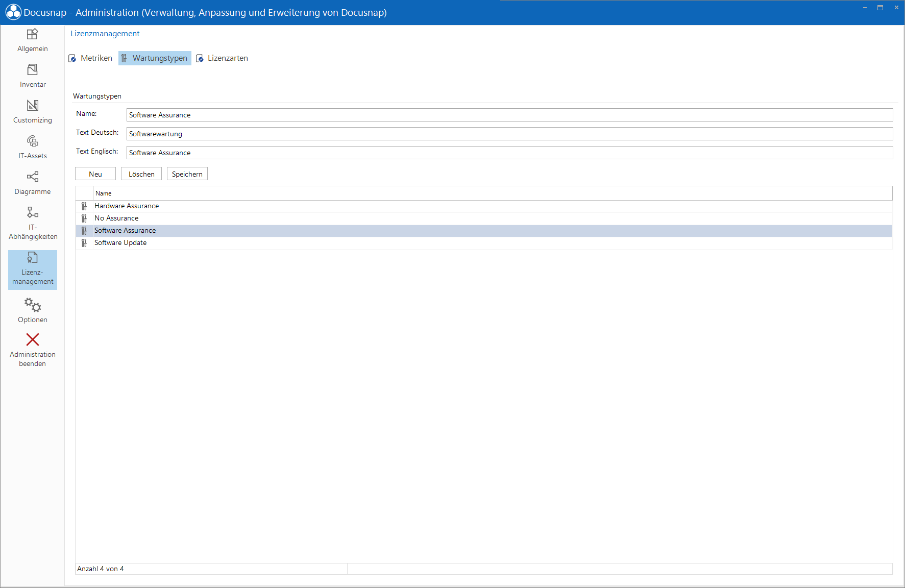
Task: Open the IT-Abhängigkeiten section icon
Action: click(x=33, y=213)
